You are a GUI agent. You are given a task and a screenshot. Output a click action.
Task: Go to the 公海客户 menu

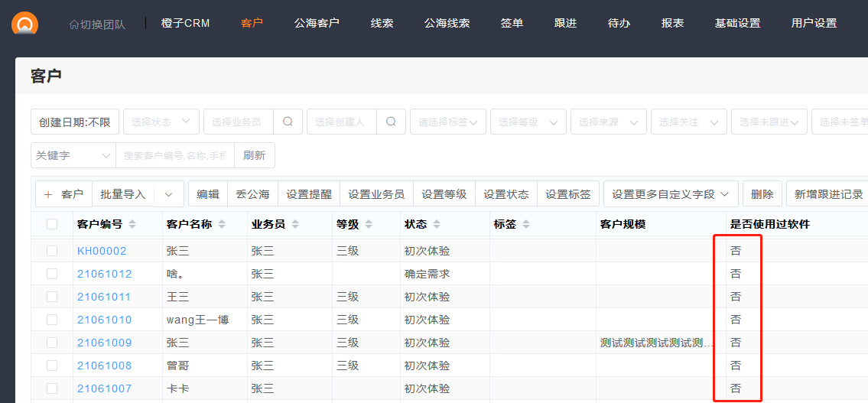317,23
